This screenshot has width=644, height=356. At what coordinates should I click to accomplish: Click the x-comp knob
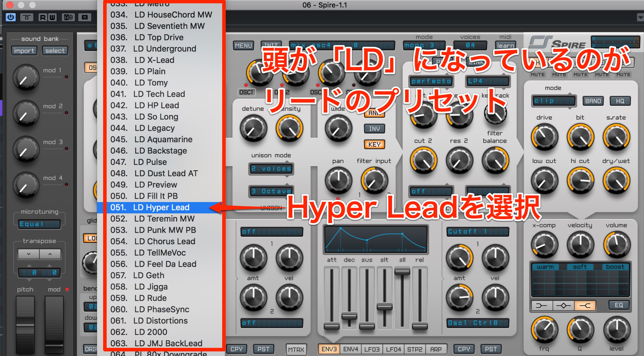pyautogui.click(x=545, y=245)
